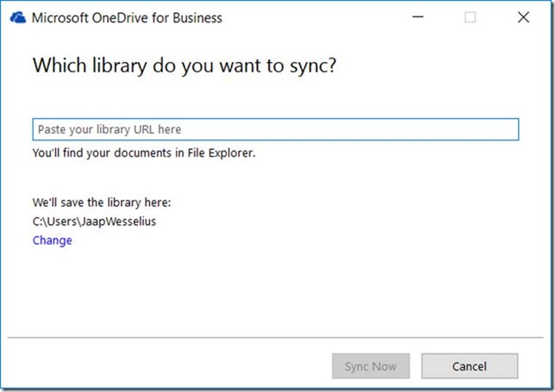Viewport: 555px width, 392px height.
Task: Click the OneDrive cloud icon in title bar
Action: pos(17,17)
